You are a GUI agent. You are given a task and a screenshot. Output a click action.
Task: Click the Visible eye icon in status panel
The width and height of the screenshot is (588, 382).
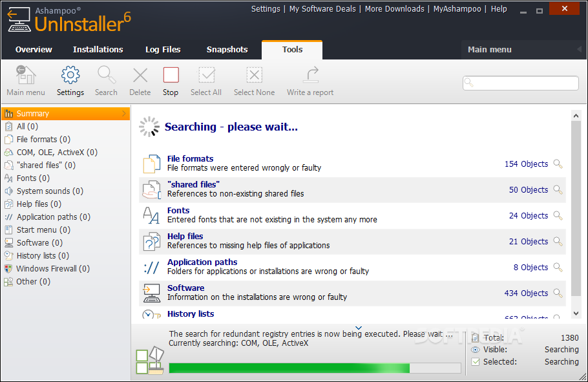click(476, 350)
